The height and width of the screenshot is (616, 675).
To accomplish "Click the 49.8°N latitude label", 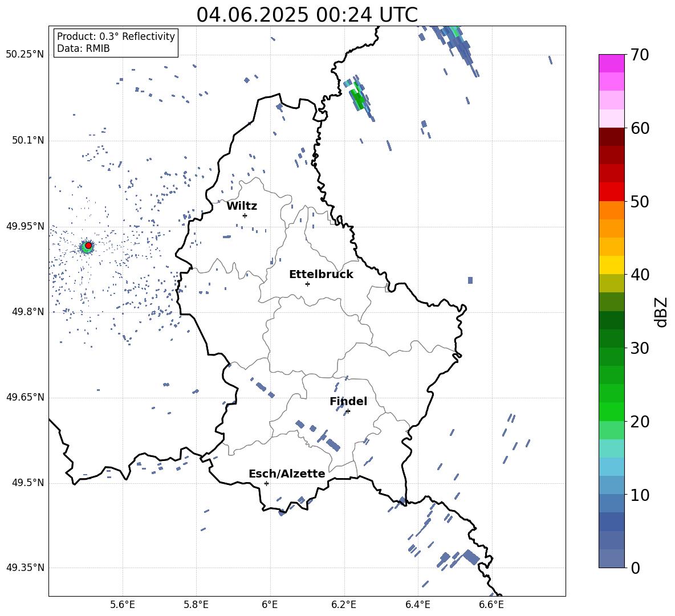I will [x=28, y=312].
